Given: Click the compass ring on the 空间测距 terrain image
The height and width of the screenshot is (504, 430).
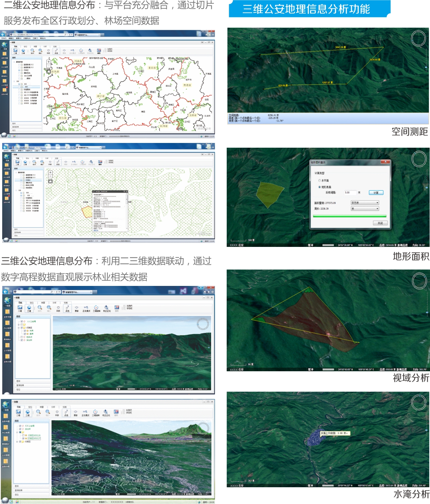Looking at the screenshot, I should coord(418,38).
